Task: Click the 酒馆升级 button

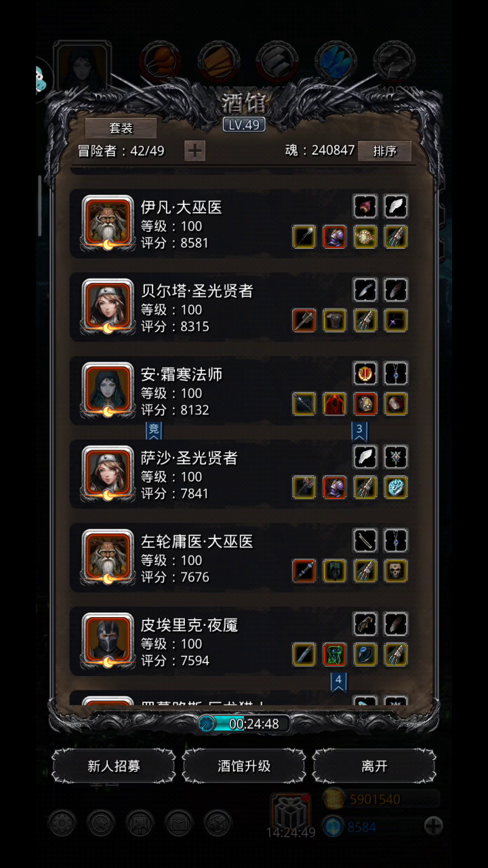Action: pyautogui.click(x=244, y=766)
